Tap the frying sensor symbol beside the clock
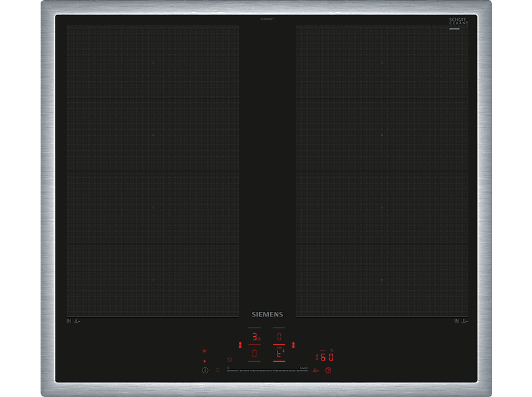This screenshot has width=532, height=397. point(315,370)
